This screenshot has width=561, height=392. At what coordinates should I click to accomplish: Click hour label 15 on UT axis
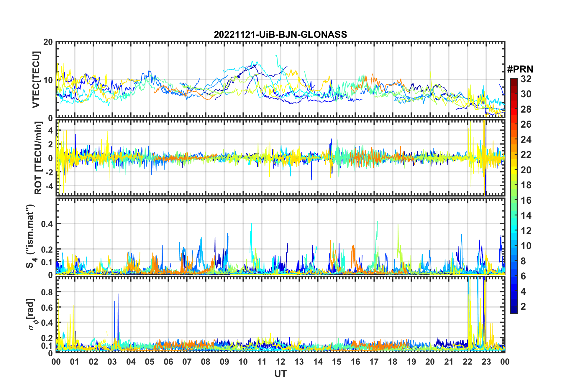point(337,362)
